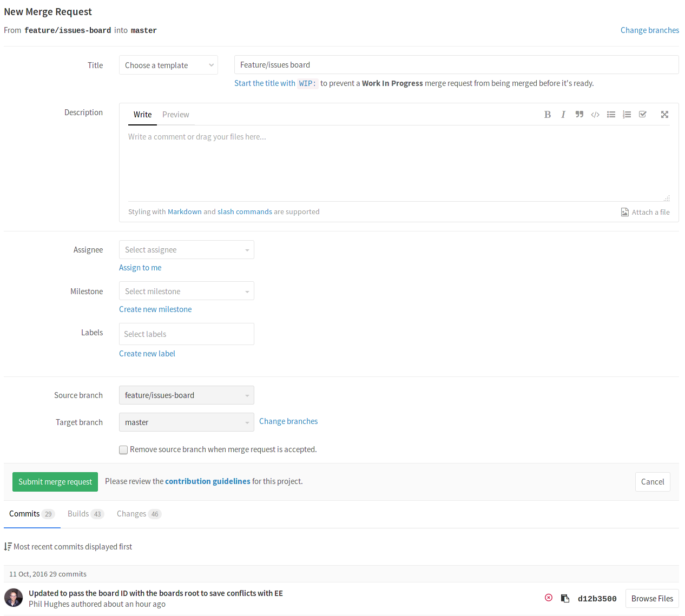Open the Select assignee dropdown

pos(186,249)
